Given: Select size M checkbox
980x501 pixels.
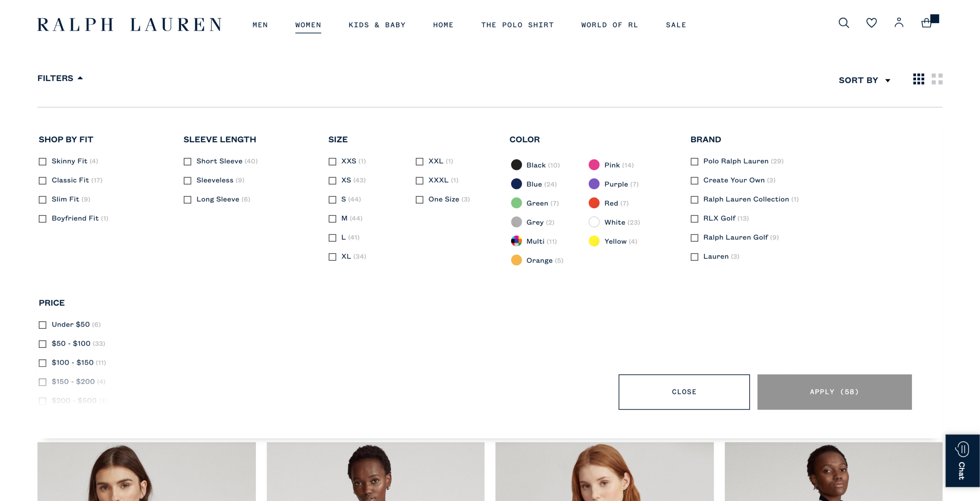Looking at the screenshot, I should click(x=332, y=219).
